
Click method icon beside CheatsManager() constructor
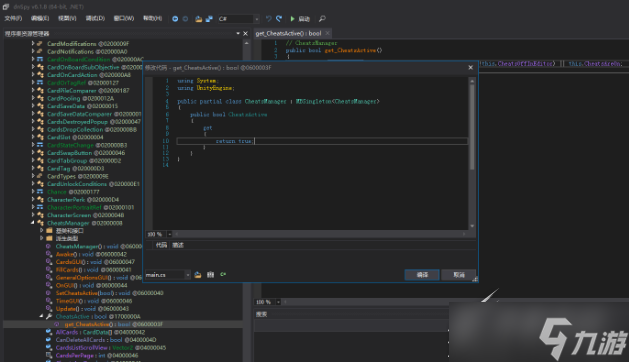[x=49, y=246]
